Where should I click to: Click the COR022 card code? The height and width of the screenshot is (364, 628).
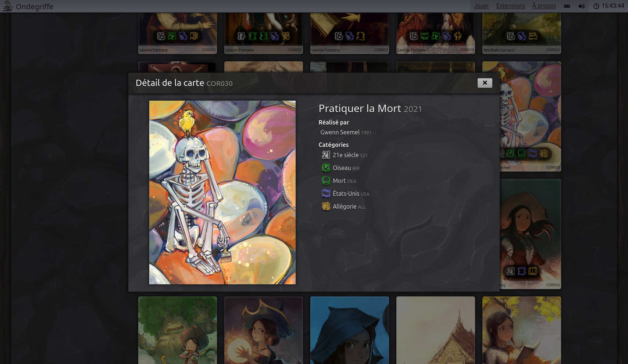point(295,50)
